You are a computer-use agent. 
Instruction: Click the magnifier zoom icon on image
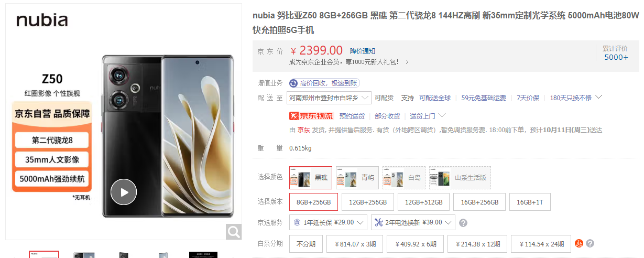pyautogui.click(x=234, y=232)
